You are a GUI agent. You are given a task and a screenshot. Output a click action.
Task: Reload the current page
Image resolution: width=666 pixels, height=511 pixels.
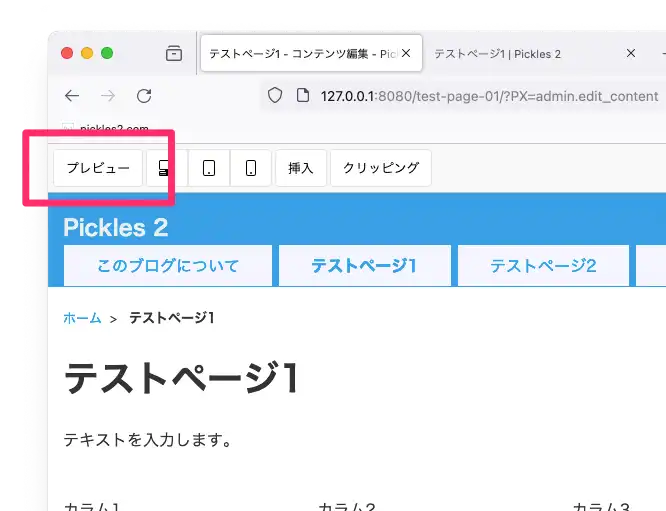144,96
